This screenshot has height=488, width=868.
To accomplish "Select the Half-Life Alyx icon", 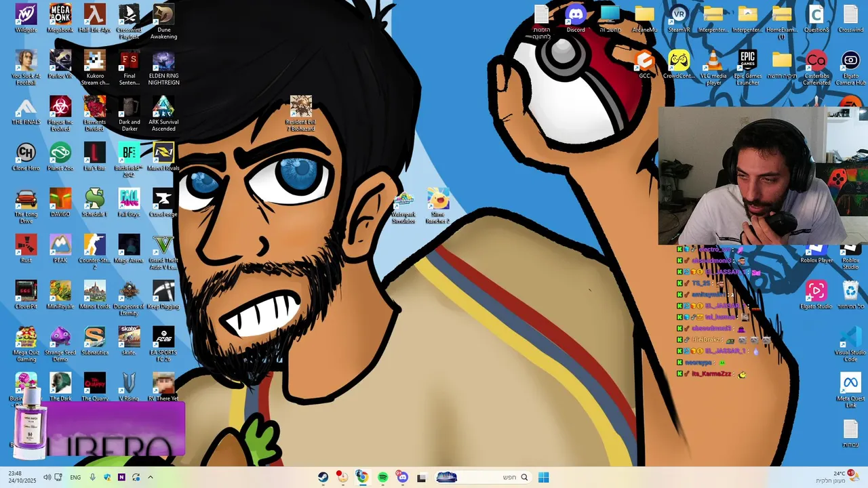I will (95, 18).
